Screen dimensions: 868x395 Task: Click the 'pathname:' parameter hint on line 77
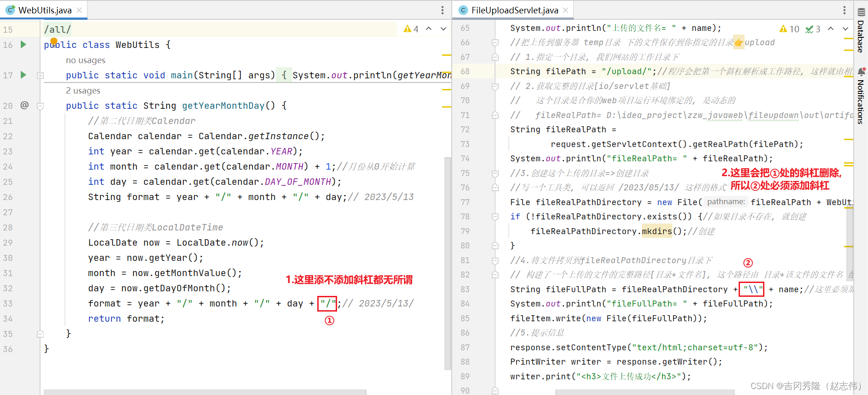click(726, 202)
